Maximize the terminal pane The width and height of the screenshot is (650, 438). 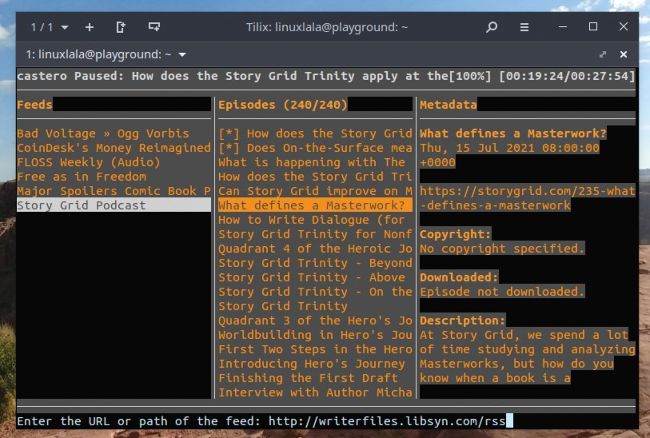603,54
